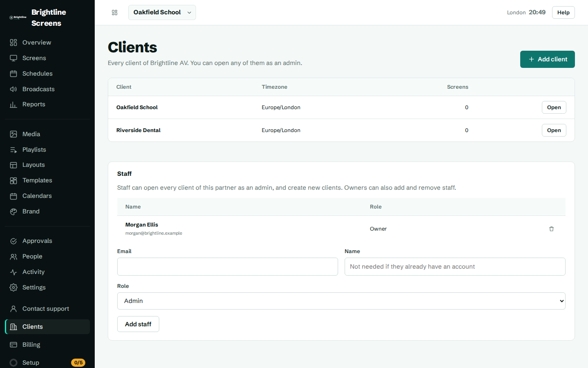Image resolution: width=588 pixels, height=368 pixels.
Task: Click the Layouts panel icon
Action: click(x=13, y=165)
